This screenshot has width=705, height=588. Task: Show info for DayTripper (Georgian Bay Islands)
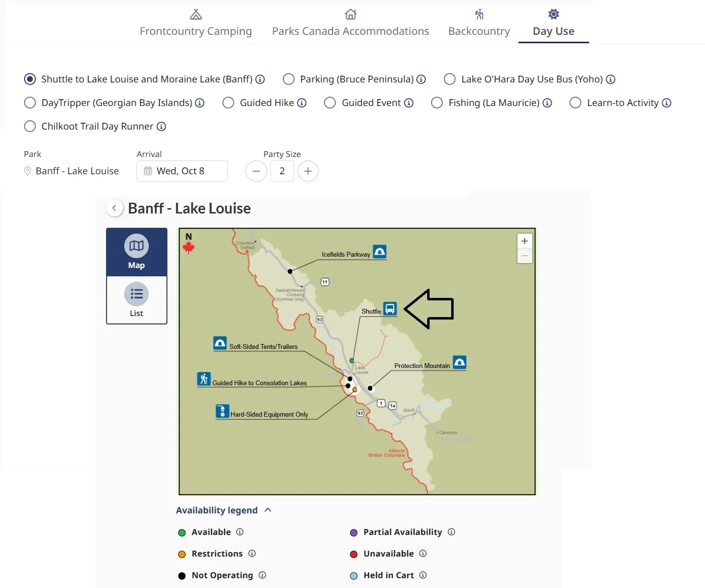200,103
